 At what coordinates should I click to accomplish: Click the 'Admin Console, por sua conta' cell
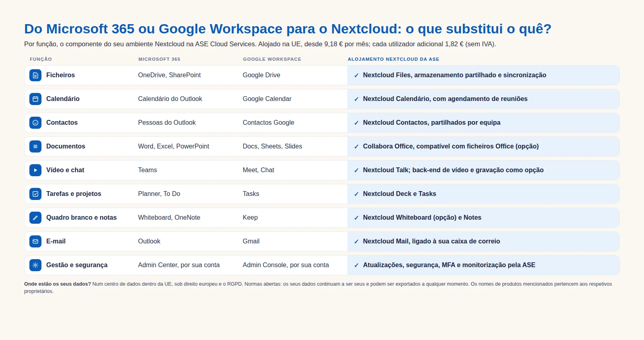286,265
